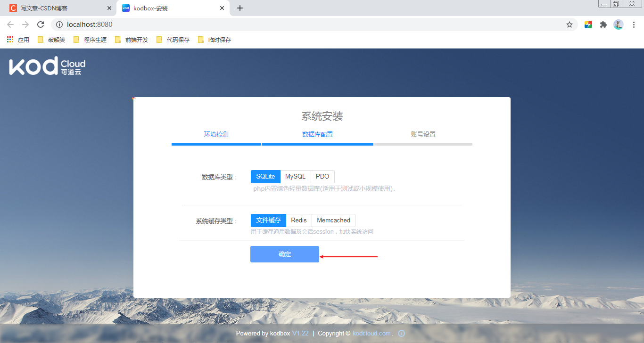Screen dimensions: 644x343
Task: Open the Chrome profile avatar
Action: click(x=619, y=24)
